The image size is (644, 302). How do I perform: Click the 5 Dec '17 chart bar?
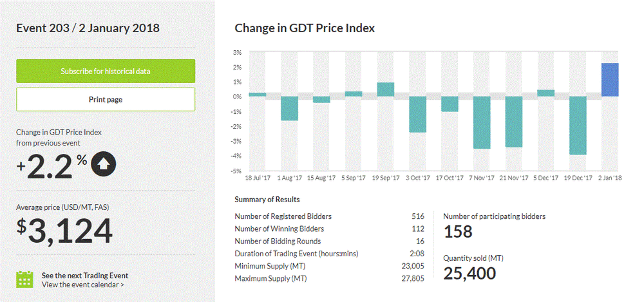click(x=545, y=93)
